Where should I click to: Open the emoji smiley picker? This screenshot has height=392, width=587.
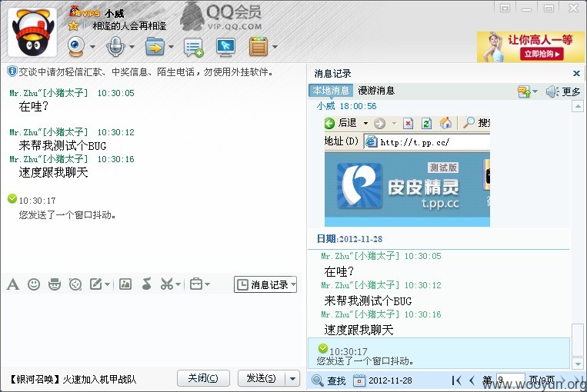[x=34, y=284]
